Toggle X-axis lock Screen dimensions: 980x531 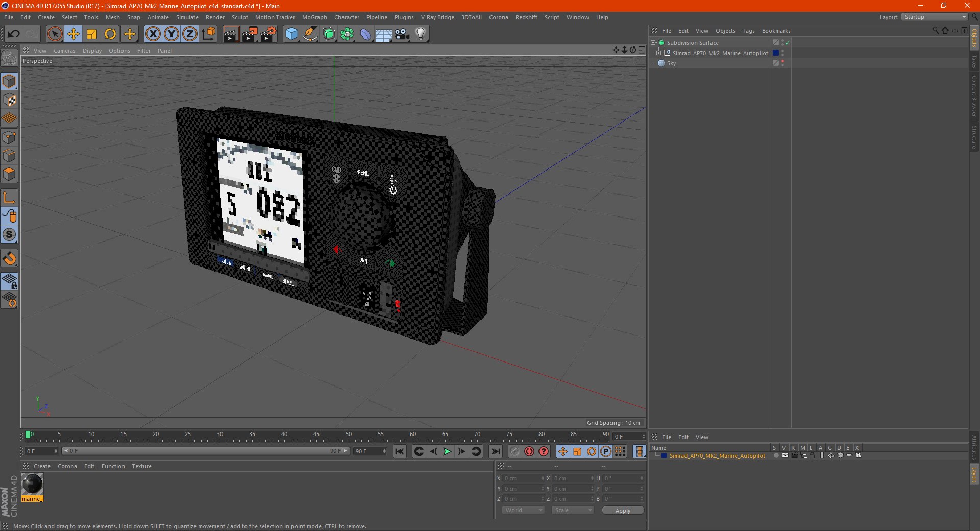pyautogui.click(x=153, y=34)
